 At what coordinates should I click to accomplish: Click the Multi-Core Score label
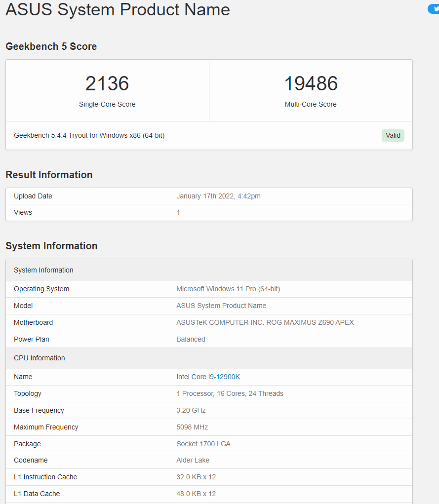pyautogui.click(x=311, y=104)
